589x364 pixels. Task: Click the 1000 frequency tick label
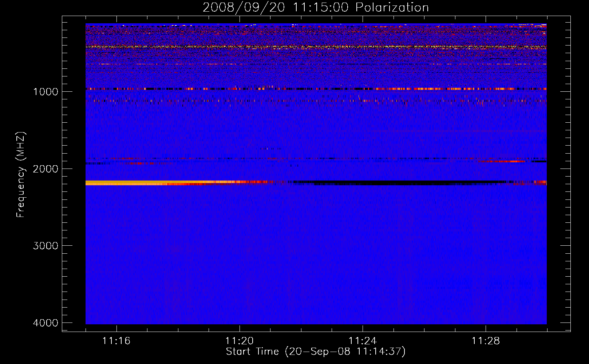coord(46,92)
